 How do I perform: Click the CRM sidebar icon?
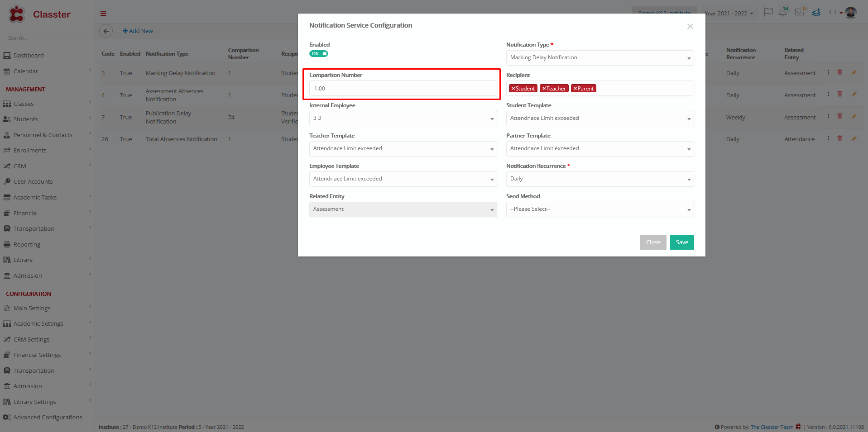pyautogui.click(x=7, y=166)
